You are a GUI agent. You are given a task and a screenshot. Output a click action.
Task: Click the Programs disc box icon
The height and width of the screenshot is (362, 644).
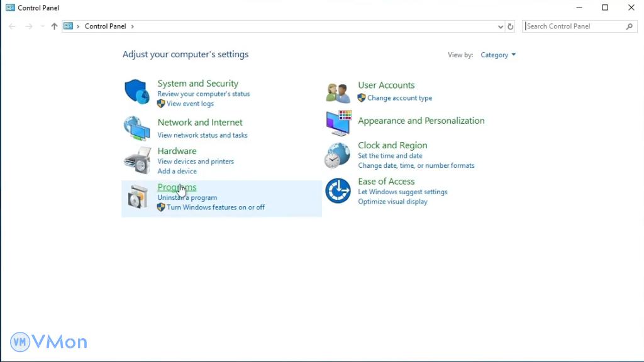(136, 197)
